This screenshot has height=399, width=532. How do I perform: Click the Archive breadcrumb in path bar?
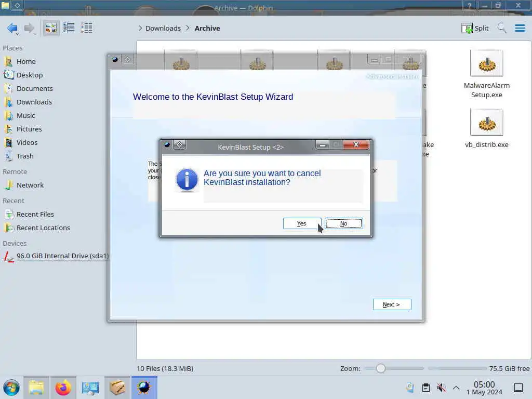tap(207, 28)
